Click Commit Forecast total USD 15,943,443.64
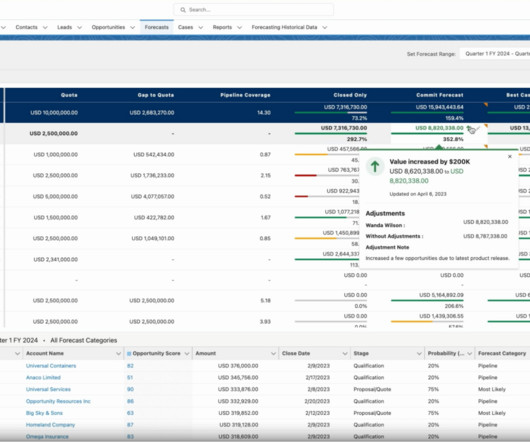 439,107
